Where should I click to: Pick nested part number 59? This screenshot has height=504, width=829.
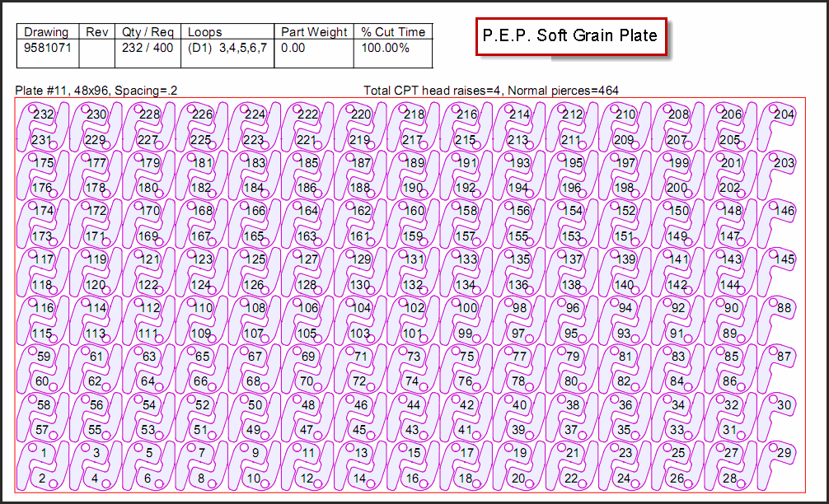click(43, 357)
